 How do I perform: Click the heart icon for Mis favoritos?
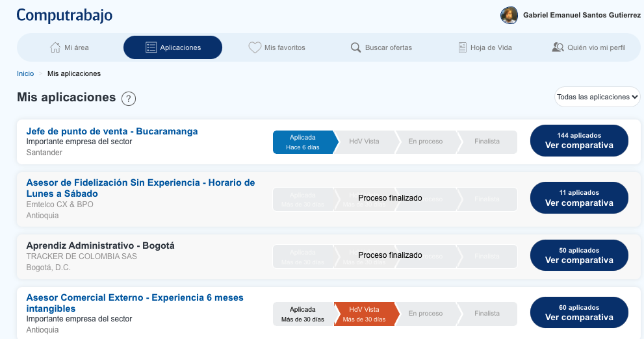[x=255, y=47]
